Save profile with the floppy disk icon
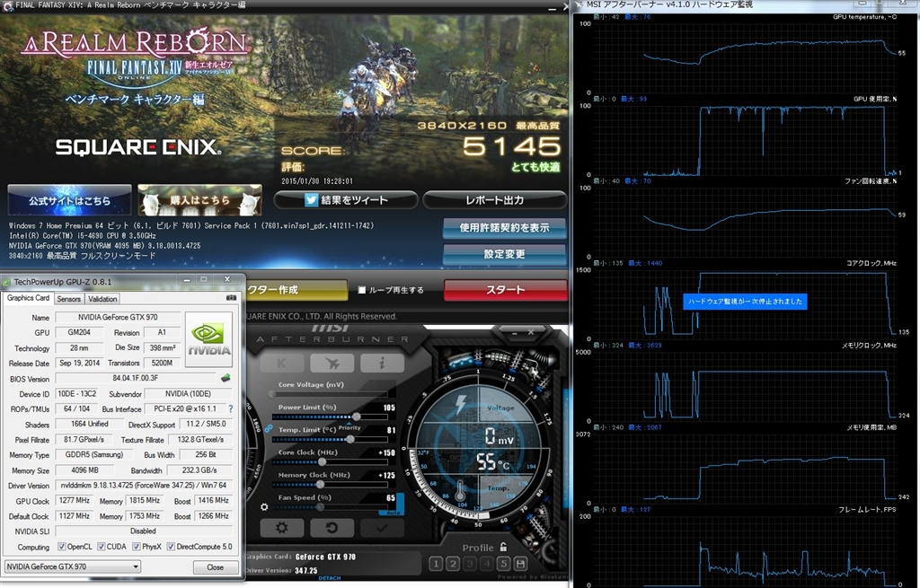Viewport: 920px width, 588px height. 520,564
